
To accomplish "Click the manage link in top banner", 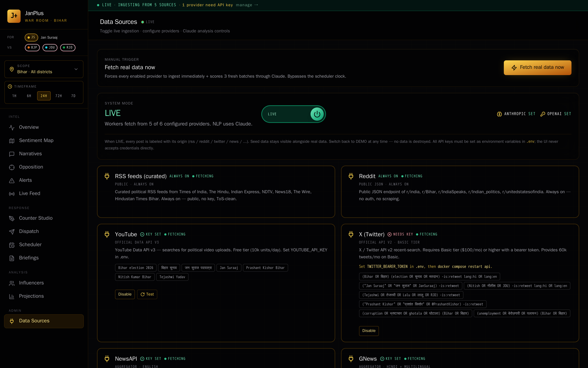I will pyautogui.click(x=247, y=5).
